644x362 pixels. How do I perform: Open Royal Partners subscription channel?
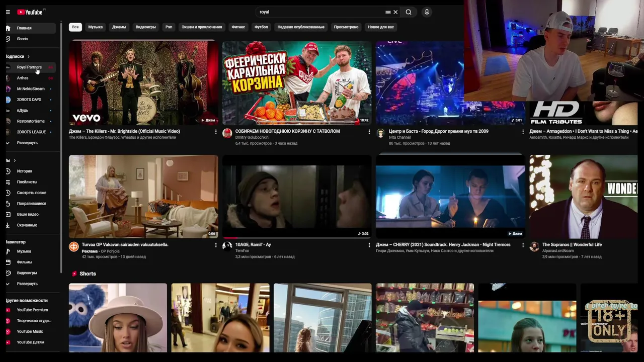(30, 67)
